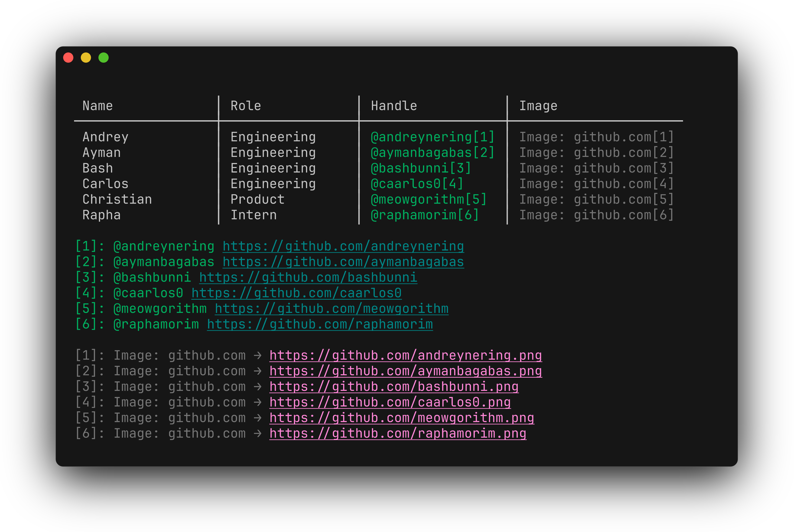Screen dimensions: 794x532
Task: Click the green footnote text @bashbunni
Action: 152,278
